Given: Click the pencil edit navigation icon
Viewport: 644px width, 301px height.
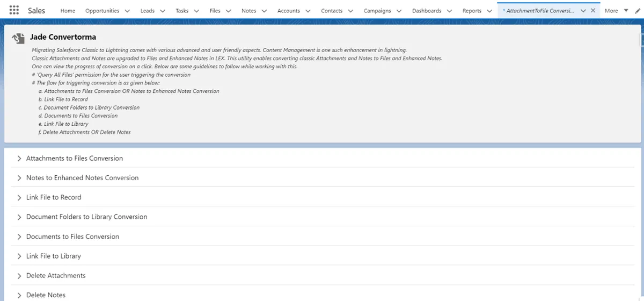Looking at the screenshot, I should 636,11.
